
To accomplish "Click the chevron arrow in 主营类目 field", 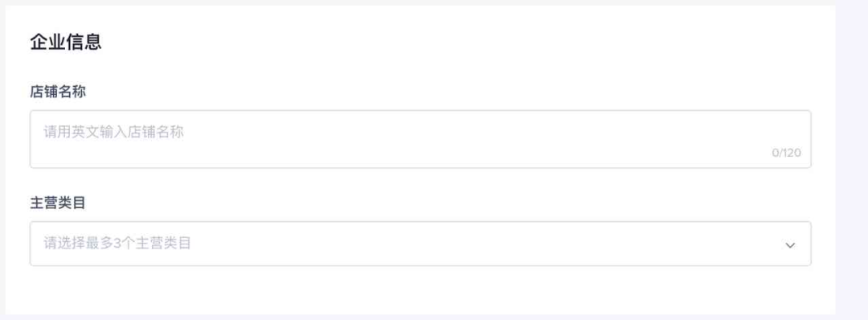I will click(x=790, y=244).
